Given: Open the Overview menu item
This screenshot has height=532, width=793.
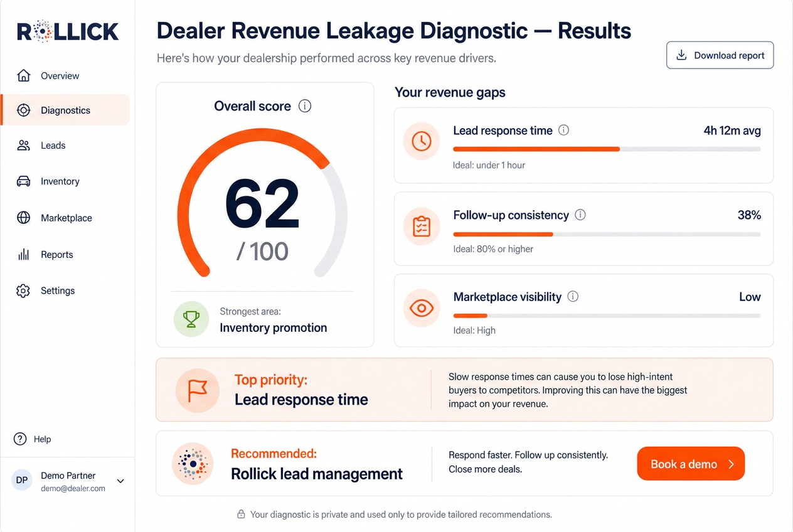Looking at the screenshot, I should (x=66, y=76).
